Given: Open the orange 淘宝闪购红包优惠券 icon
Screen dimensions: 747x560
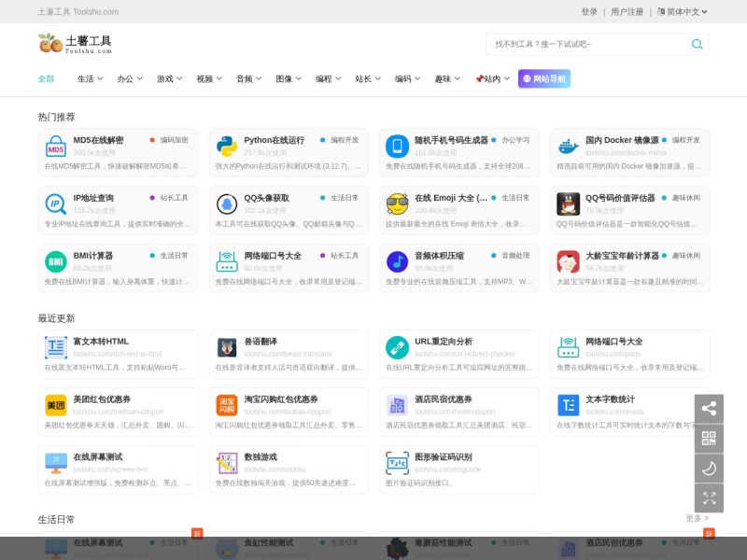Looking at the screenshot, I should point(227,405).
